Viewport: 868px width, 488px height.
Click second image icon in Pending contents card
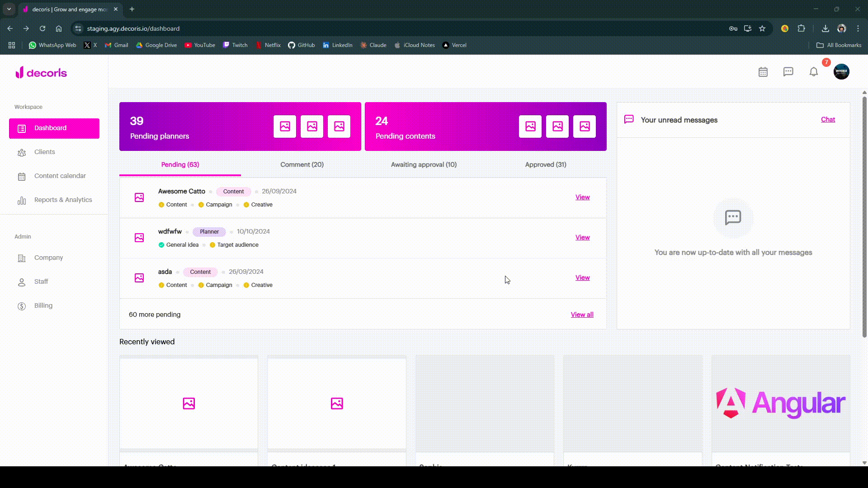(557, 127)
